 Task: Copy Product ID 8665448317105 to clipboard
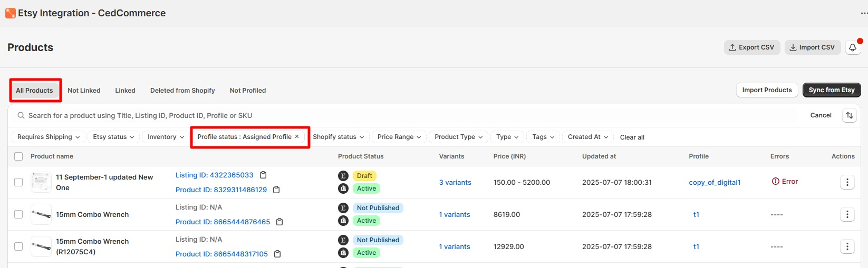pos(277,254)
